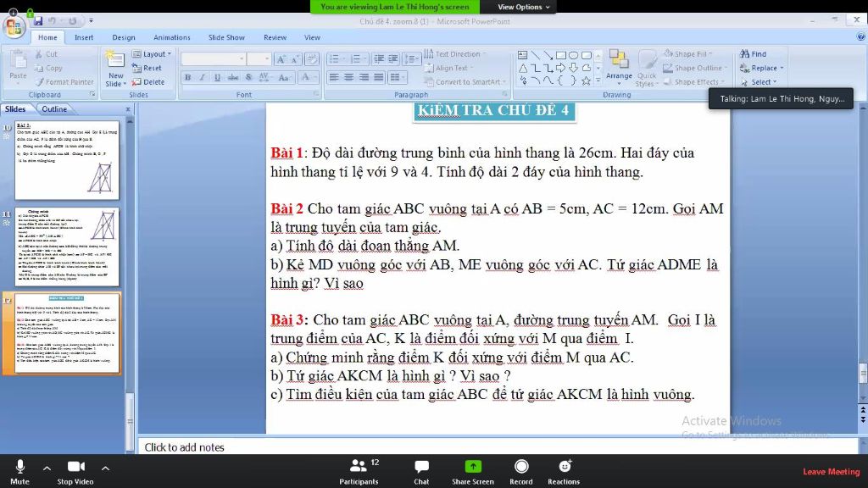Open the Review ribbon tab
This screenshot has width=868, height=488.
point(275,37)
